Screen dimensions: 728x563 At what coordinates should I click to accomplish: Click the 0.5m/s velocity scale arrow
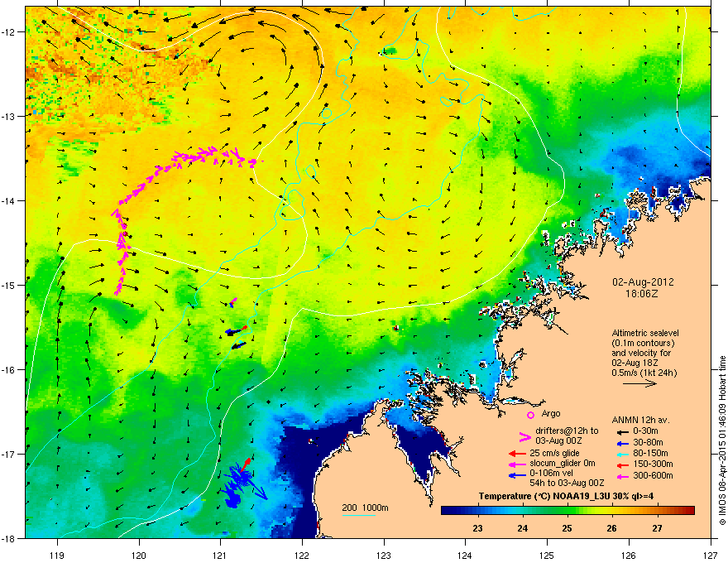[639, 383]
